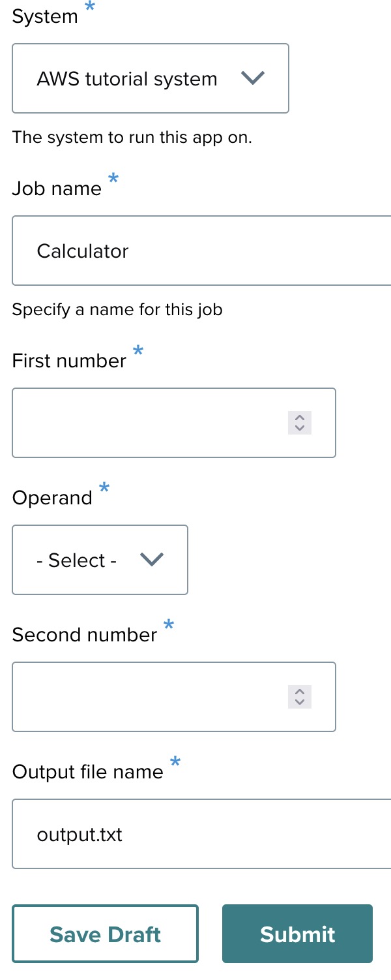
Task: Increase Second number using up arrow
Action: click(x=300, y=692)
